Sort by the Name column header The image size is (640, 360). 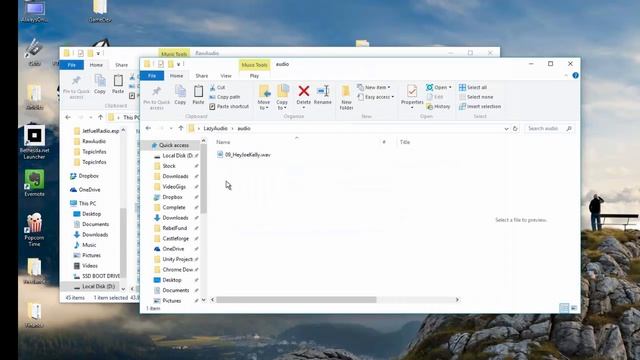point(223,142)
